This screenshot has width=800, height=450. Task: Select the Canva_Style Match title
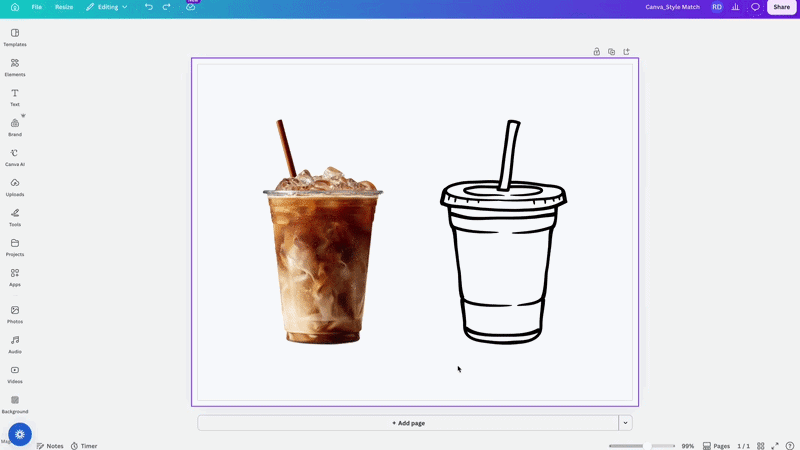(672, 7)
